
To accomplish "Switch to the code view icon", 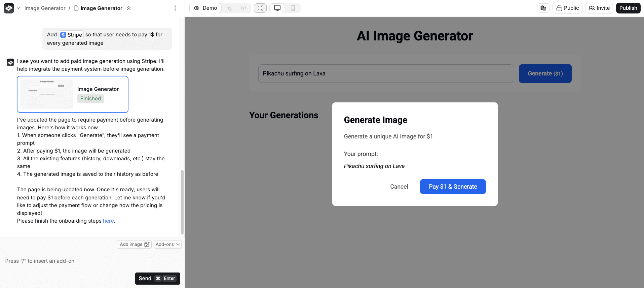I will tap(244, 8).
